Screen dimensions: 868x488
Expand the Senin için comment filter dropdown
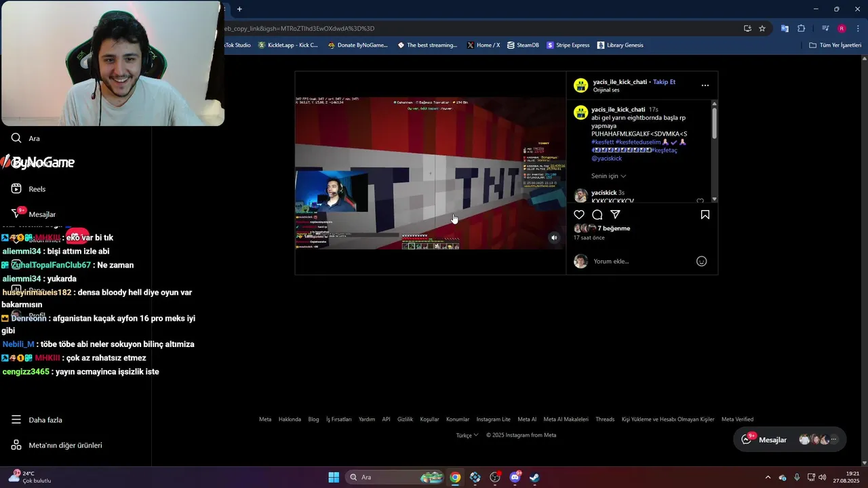coord(608,176)
